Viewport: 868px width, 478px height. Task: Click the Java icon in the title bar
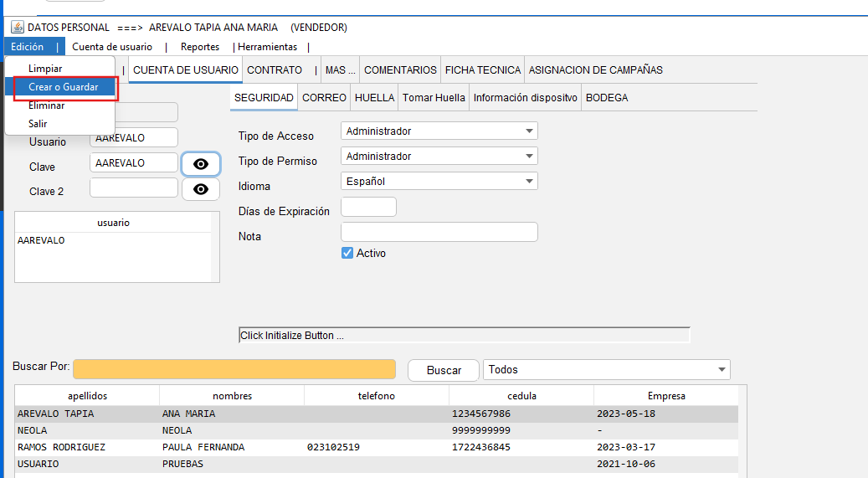coord(17,28)
